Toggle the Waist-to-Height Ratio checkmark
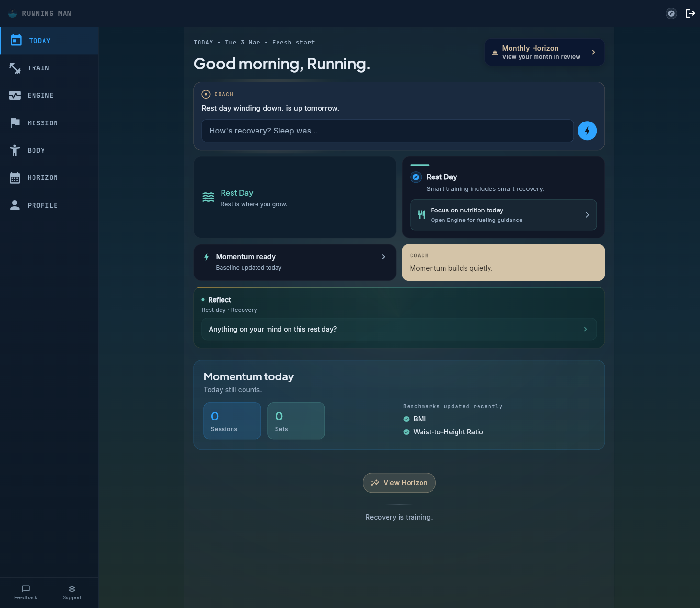 pyautogui.click(x=406, y=431)
